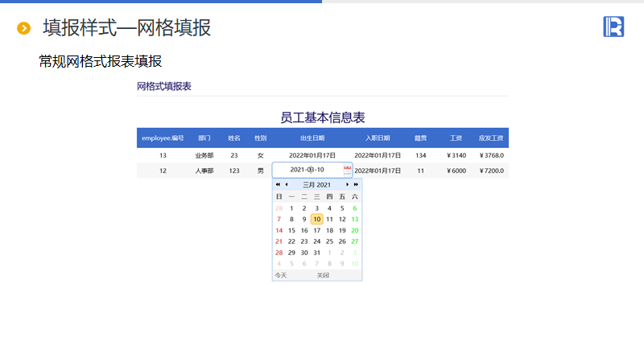Screen dimensions: 644x362
Task: Click the 入职日期 cell in row 12
Action: [378, 171]
